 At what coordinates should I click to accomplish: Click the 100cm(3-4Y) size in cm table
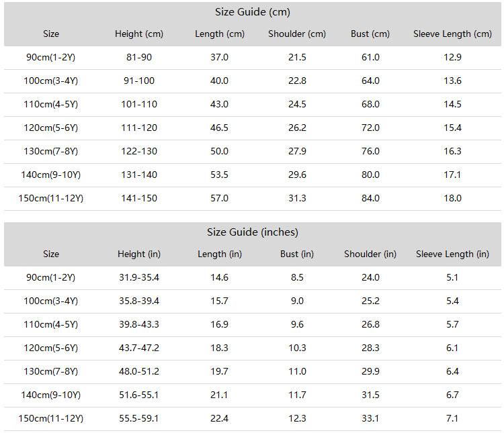point(51,81)
